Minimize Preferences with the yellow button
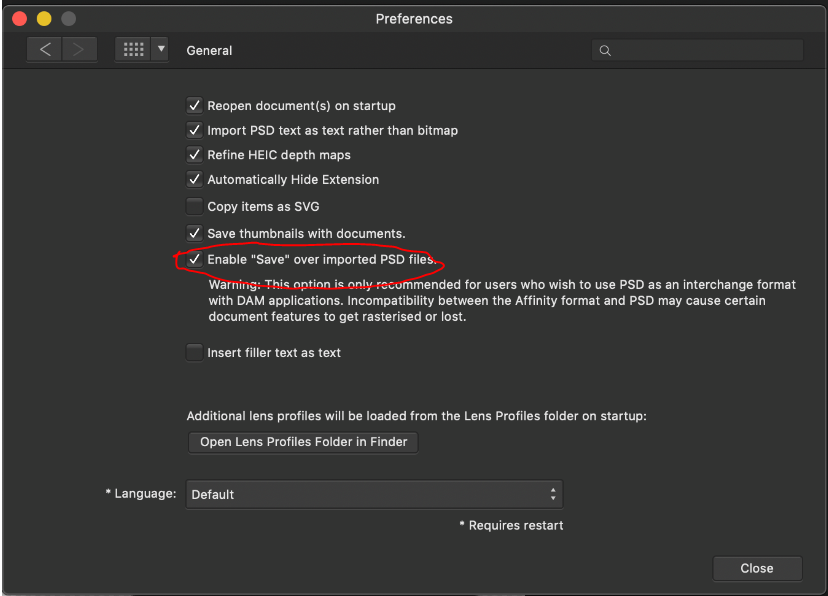This screenshot has width=828, height=596. (44, 19)
